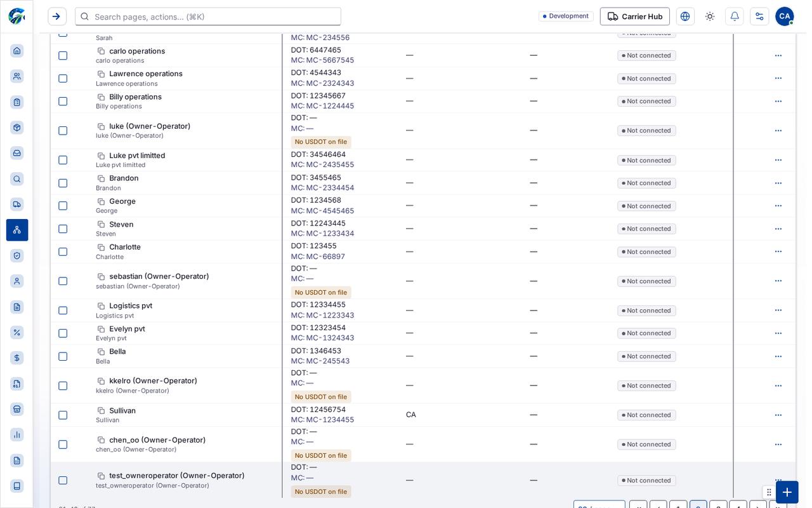Open row actions menu for Steven
The height and width of the screenshot is (508, 812).
click(x=778, y=229)
